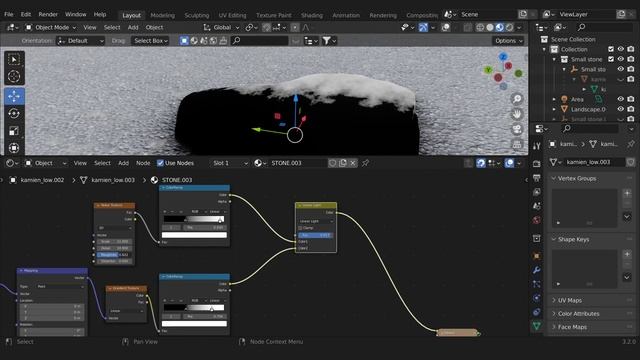Toggle exclude checkbox for Small stone collection
The height and width of the screenshot is (360, 640).
pos(611,59)
